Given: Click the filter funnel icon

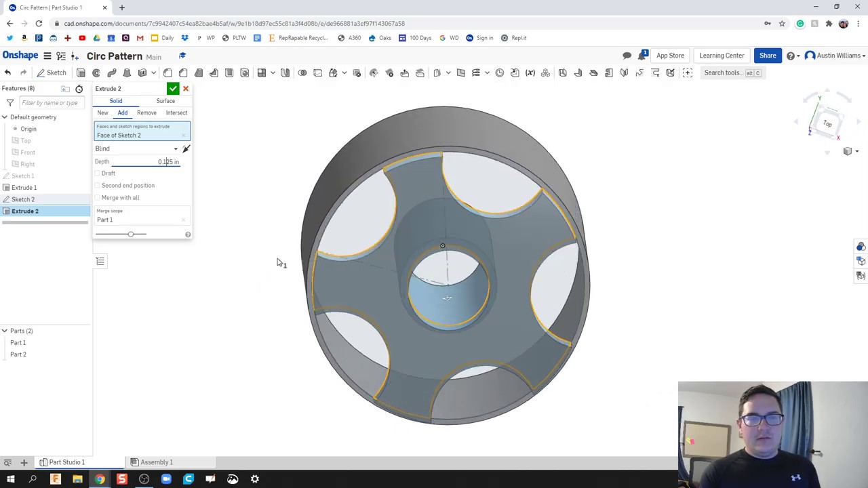Looking at the screenshot, I should [10, 103].
